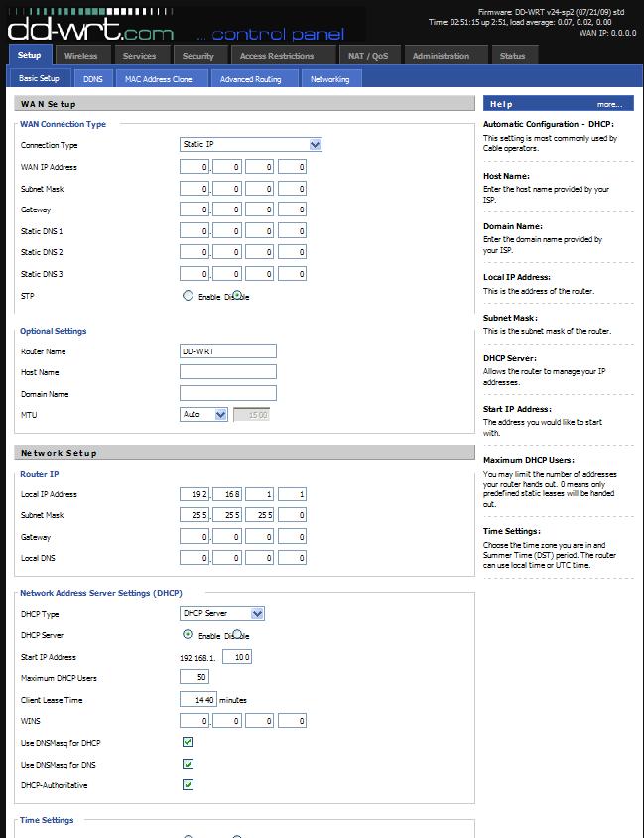Click the 'Router IP' heading
Viewport: 644px width, 838px height.
point(39,474)
